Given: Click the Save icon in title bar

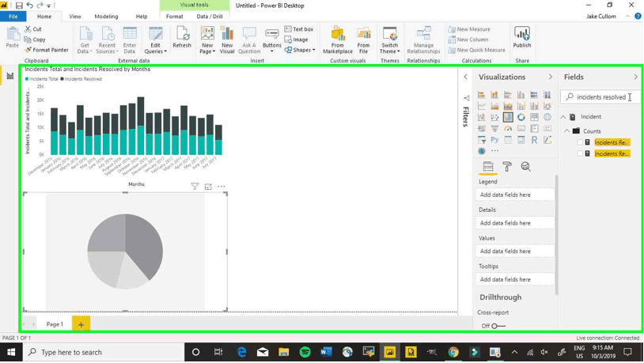Looking at the screenshot, I should [x=19, y=6].
